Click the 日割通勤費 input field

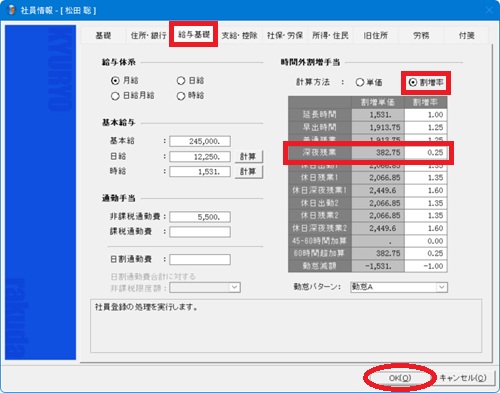click(200, 259)
